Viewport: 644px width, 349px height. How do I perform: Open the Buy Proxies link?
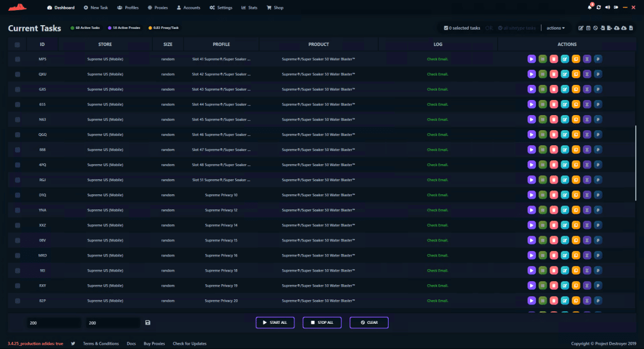click(x=154, y=344)
